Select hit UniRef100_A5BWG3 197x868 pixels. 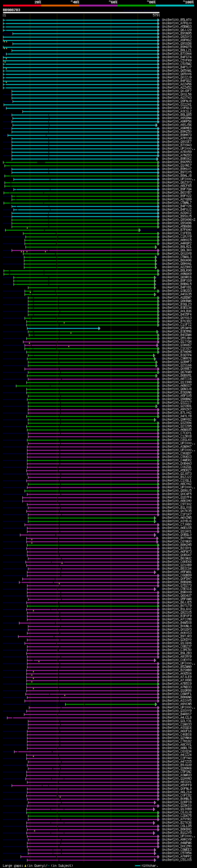coord(177,26)
